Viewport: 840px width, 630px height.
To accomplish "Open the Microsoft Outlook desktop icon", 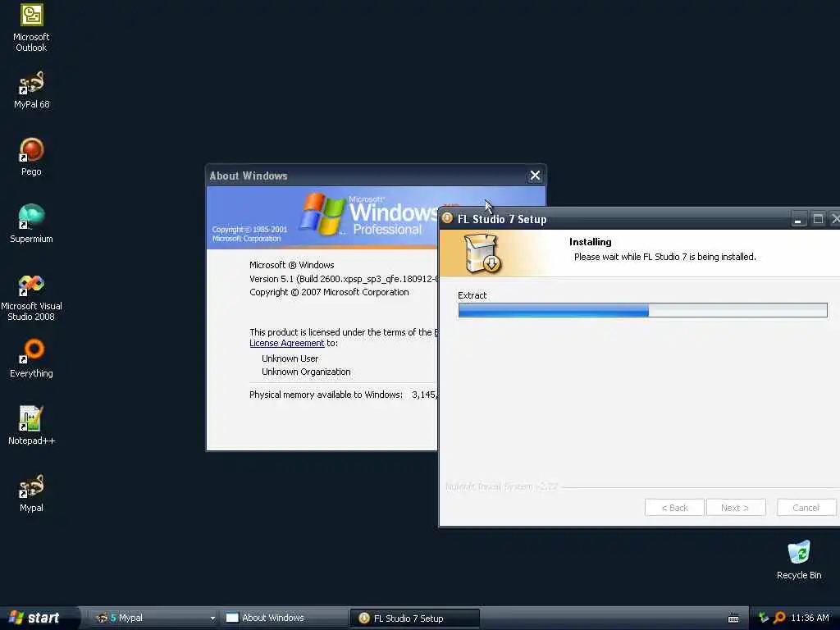I will tap(31, 28).
